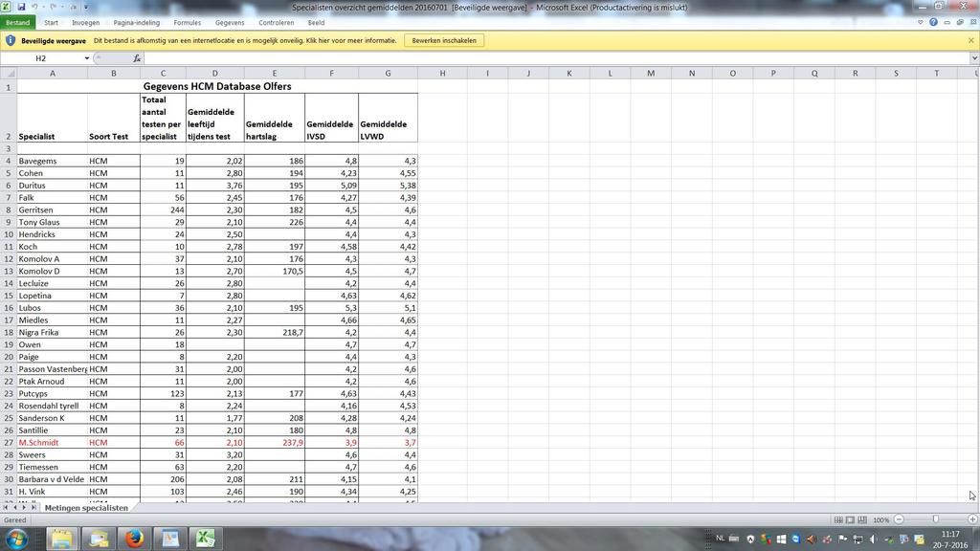The image size is (980, 551).
Task: Select column H header
Action: pos(442,73)
